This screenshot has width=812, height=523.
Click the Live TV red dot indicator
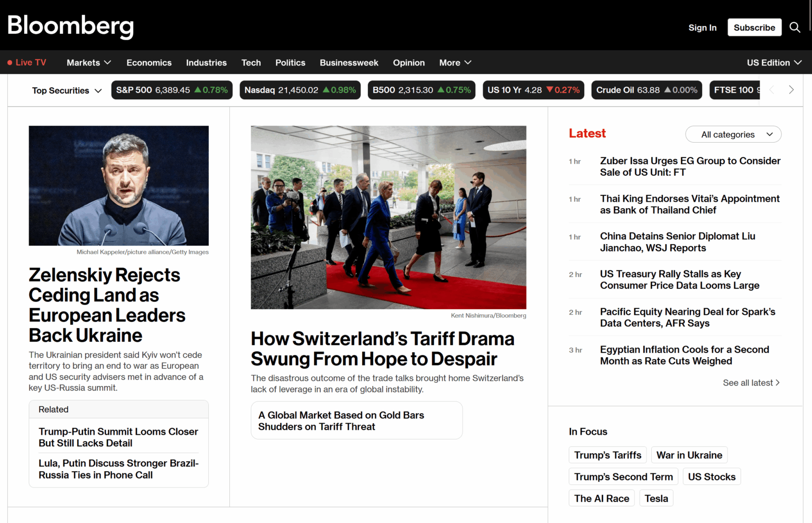10,62
